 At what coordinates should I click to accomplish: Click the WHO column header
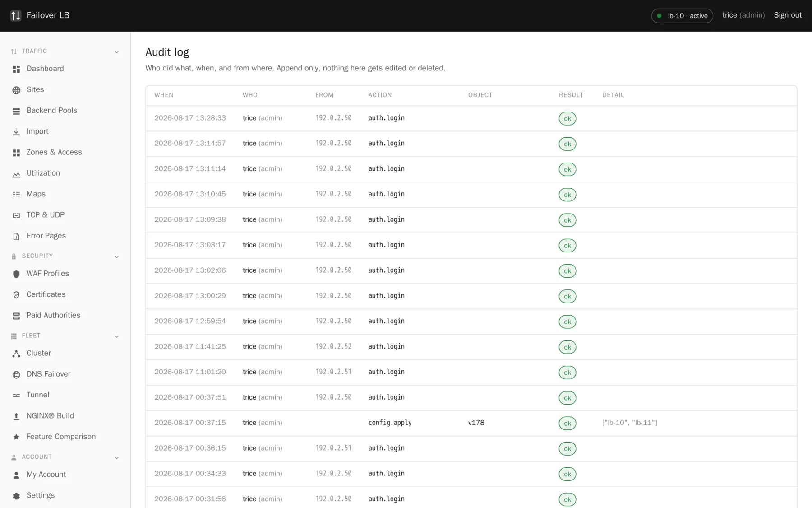(x=250, y=95)
